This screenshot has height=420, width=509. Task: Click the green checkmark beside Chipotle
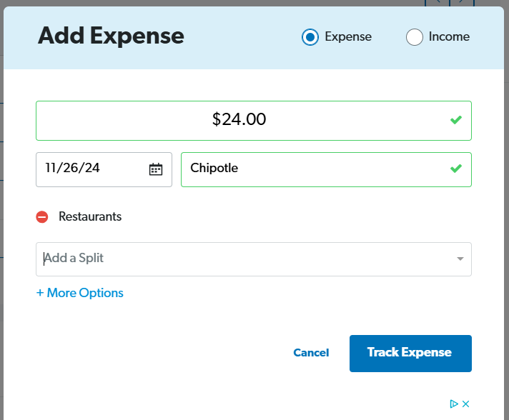pos(456,169)
